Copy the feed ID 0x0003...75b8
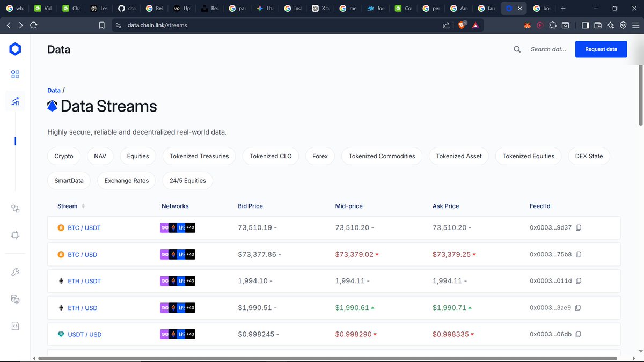Viewport: 644px width, 362px height. click(579, 254)
